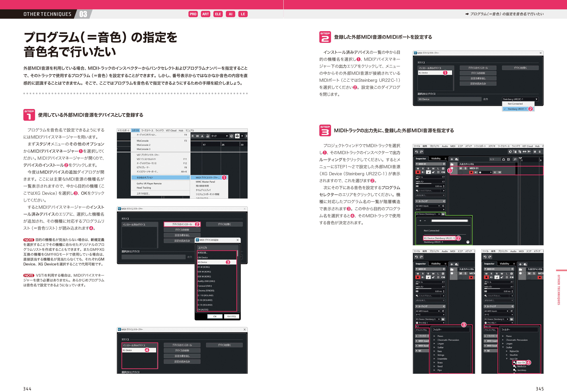Click the Auto-Scroll icon next to the タッチ field
This screenshot has width=567, height=392.
[237, 136]
